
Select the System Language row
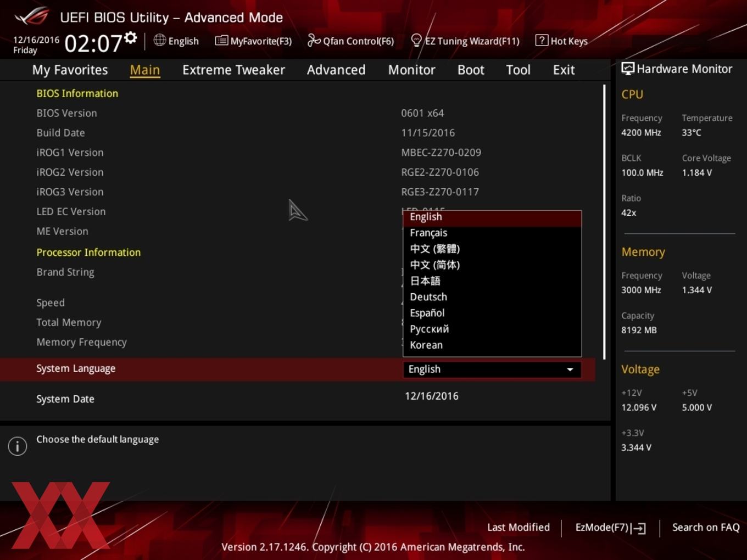[298, 369]
